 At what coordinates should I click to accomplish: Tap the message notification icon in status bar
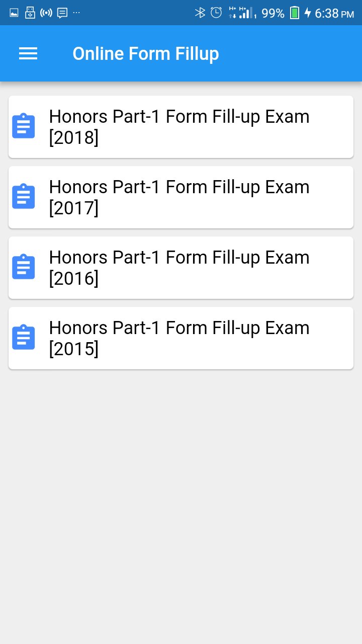pyautogui.click(x=62, y=13)
